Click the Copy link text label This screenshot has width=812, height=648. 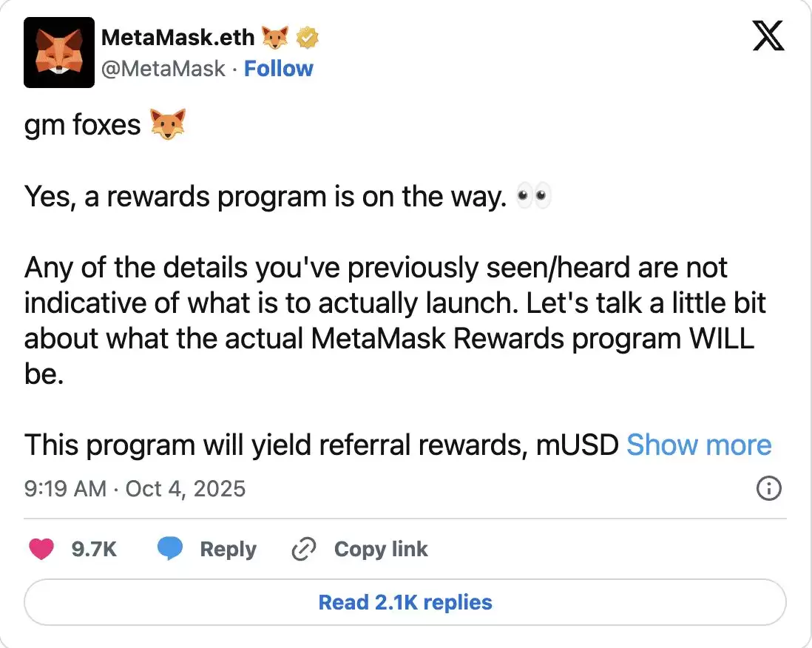pyautogui.click(x=381, y=549)
